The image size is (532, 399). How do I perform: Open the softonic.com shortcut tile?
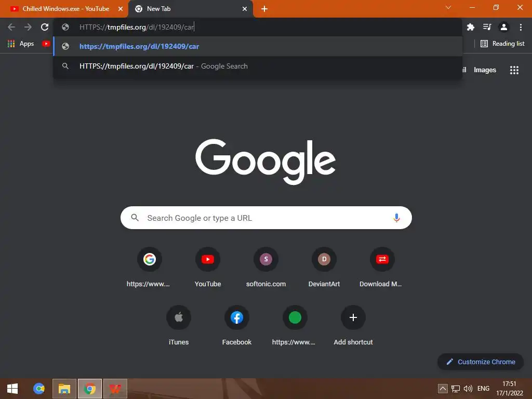tap(265, 268)
